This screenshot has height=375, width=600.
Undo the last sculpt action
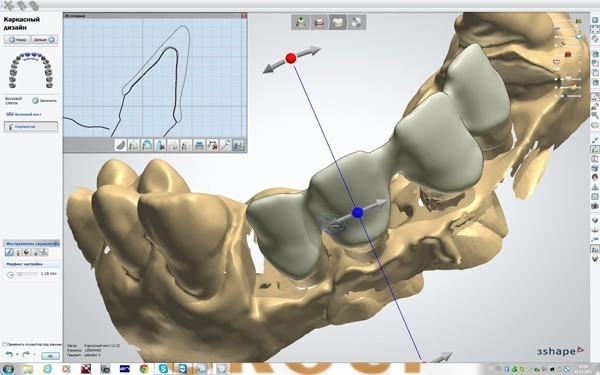9,355
